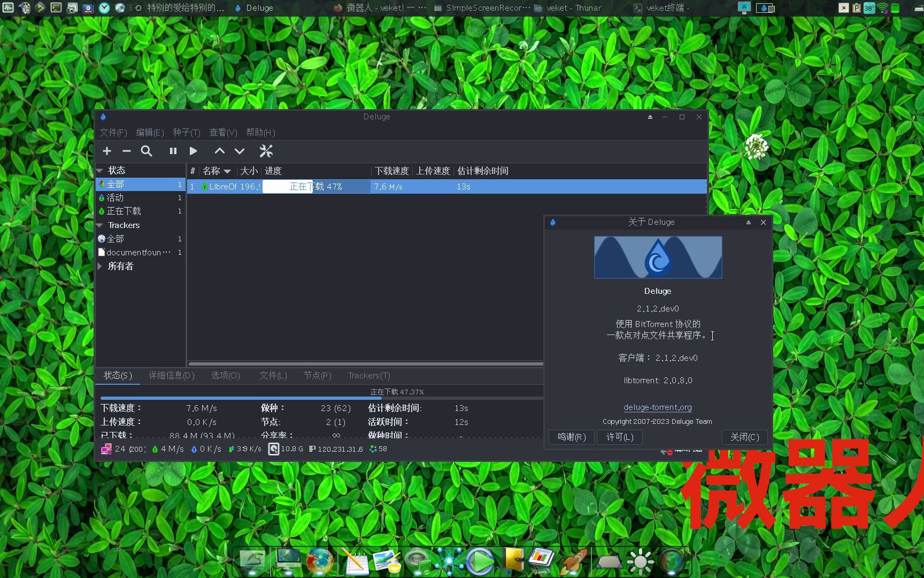Open the torrent search filter magnifier
The width and height of the screenshot is (924, 578).
click(x=146, y=151)
